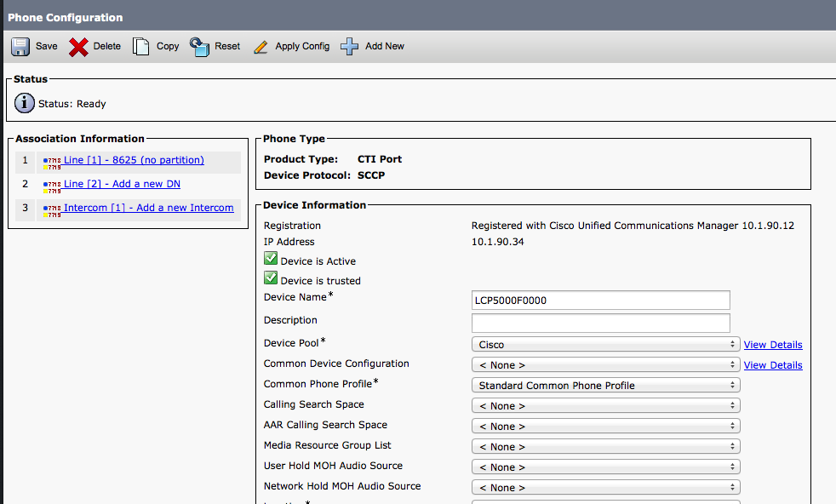Click the phone icon beside Line [1]
The width and height of the screenshot is (836, 504).
click(x=51, y=160)
